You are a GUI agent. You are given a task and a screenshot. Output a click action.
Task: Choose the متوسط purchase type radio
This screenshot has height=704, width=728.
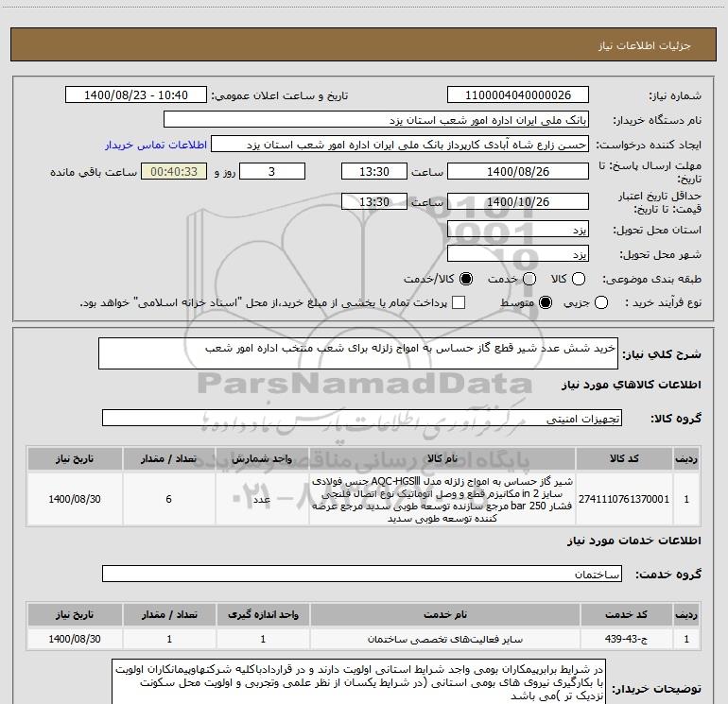(x=546, y=303)
